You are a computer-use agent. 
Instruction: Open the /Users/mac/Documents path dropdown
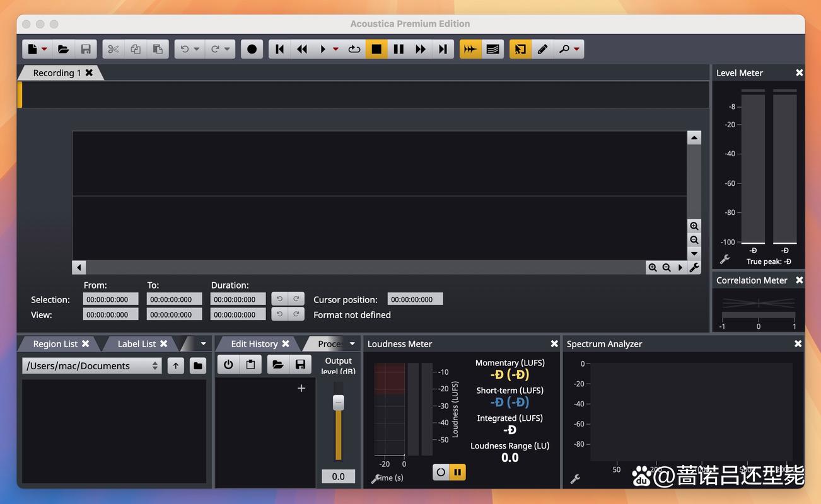point(92,365)
